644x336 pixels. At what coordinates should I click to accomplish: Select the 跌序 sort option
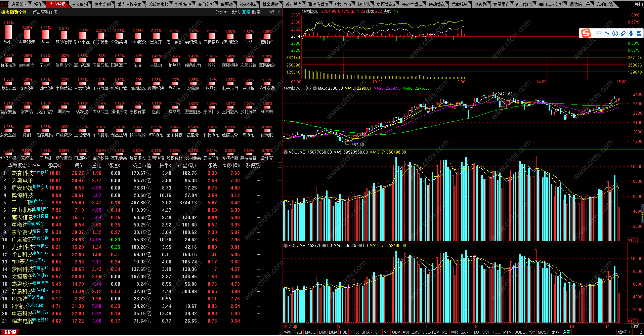(x=256, y=12)
